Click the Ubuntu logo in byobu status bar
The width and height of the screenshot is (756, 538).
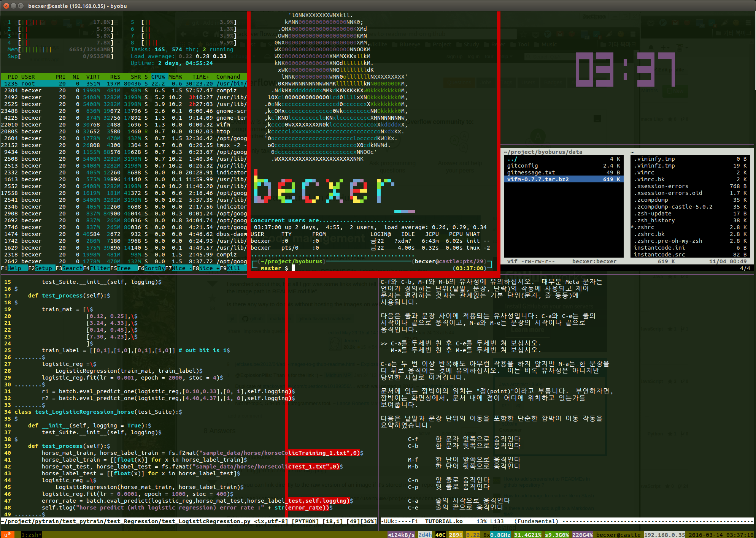pyautogui.click(x=7, y=535)
